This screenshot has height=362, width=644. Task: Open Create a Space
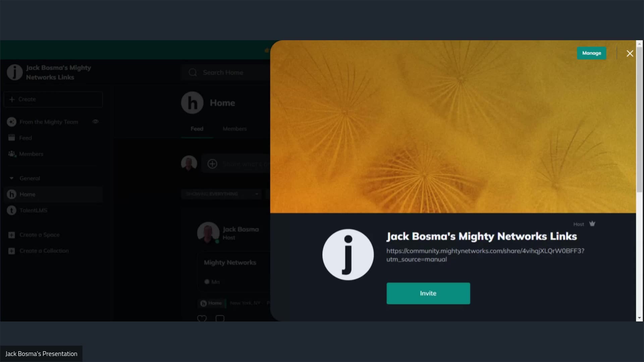click(x=39, y=235)
